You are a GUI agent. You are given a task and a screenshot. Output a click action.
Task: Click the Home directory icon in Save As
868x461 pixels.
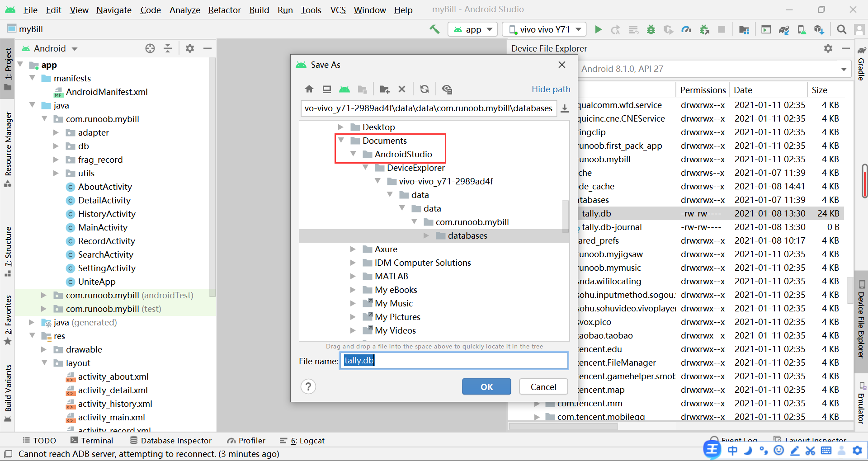click(309, 89)
